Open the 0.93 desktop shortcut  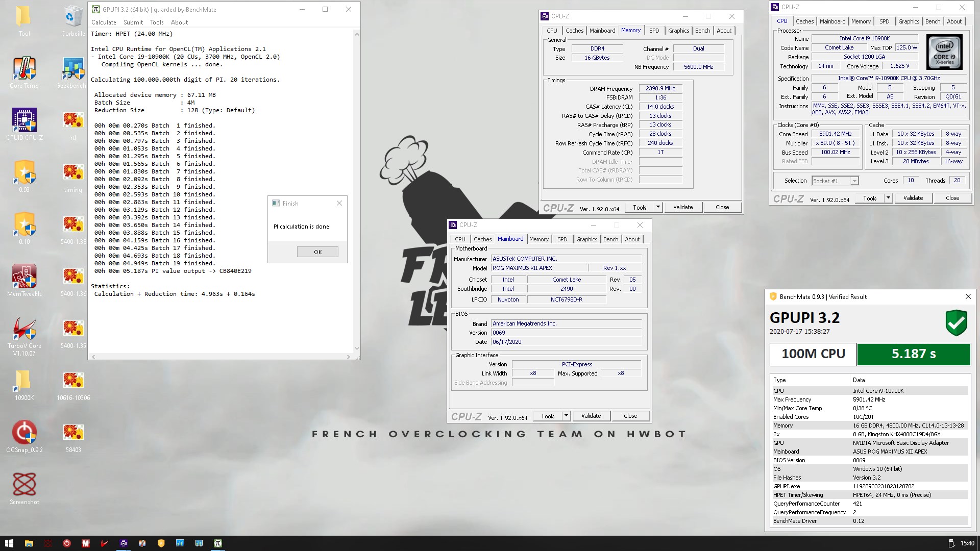pos(24,177)
